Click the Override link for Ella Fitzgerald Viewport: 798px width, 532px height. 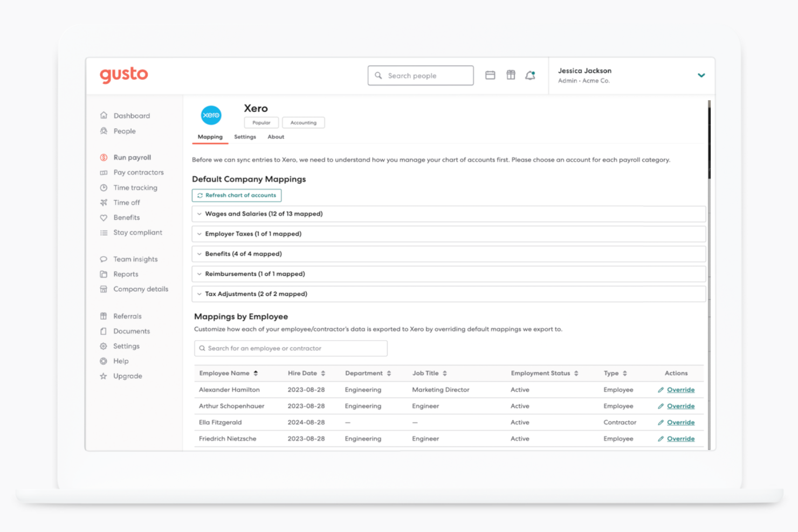click(x=680, y=422)
